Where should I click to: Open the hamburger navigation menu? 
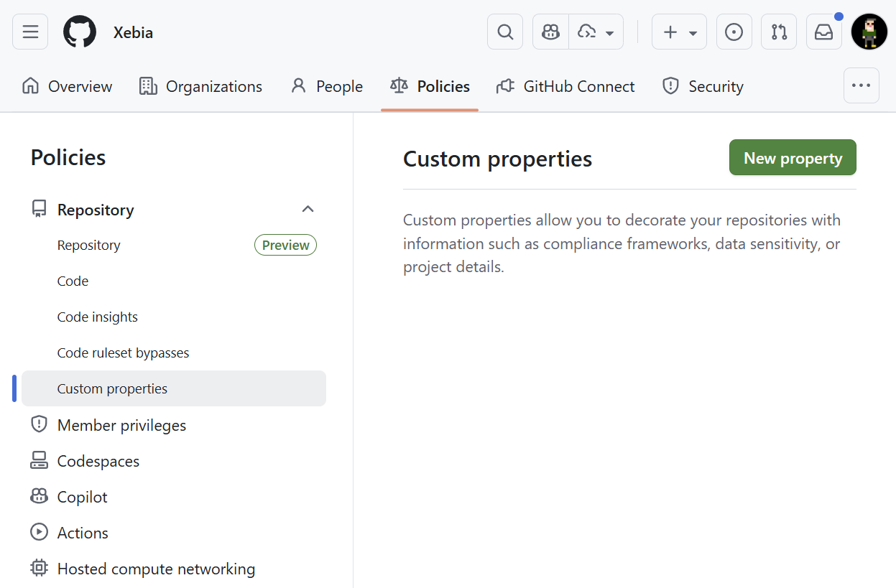(x=30, y=32)
